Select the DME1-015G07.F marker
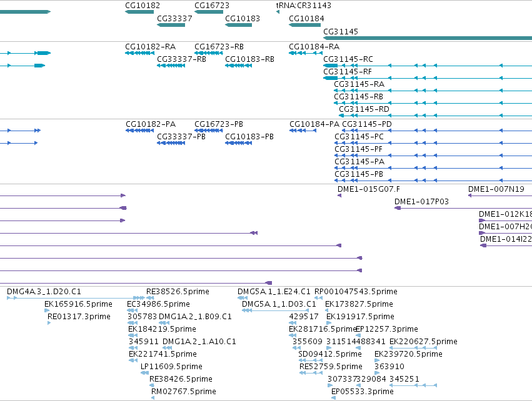Image resolution: width=532 pixels, height=401 pixels. 339,196
